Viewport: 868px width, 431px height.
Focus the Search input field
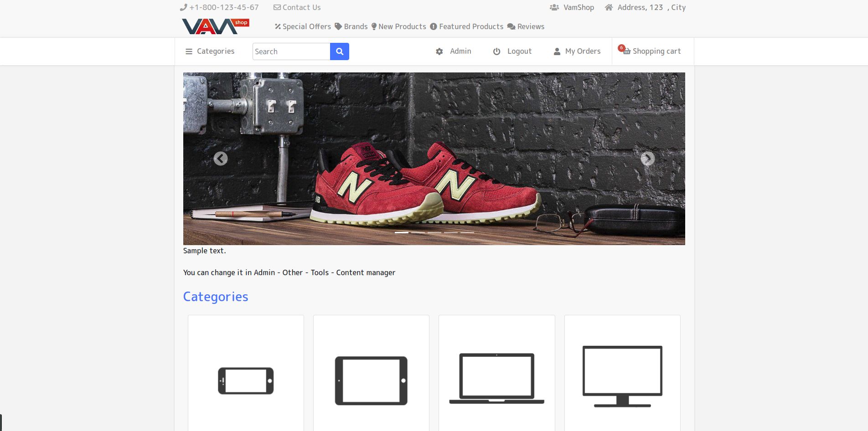tap(291, 51)
